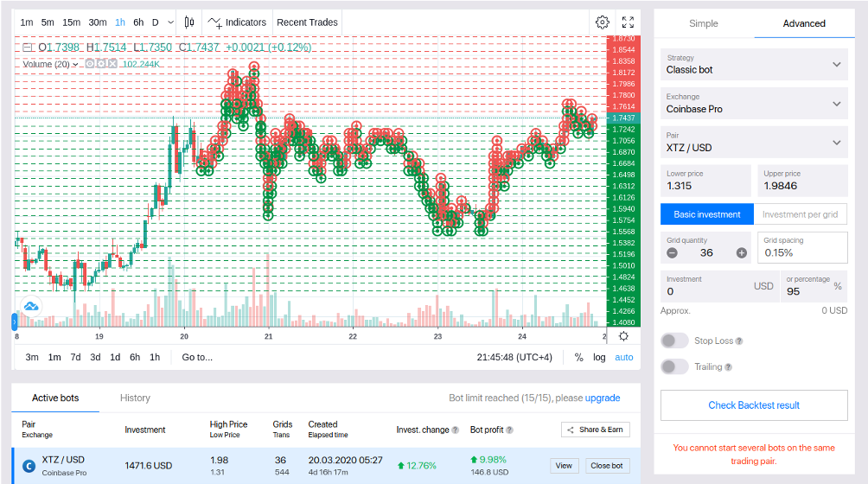
Task: Open the Pair XTZ / USD dropdown
Action: (x=754, y=142)
